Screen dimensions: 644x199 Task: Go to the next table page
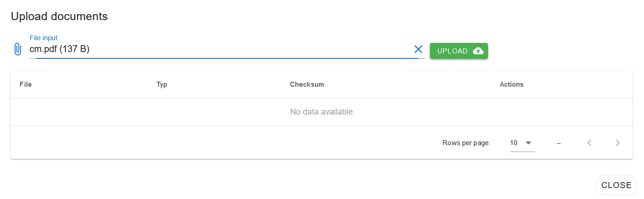tap(618, 143)
